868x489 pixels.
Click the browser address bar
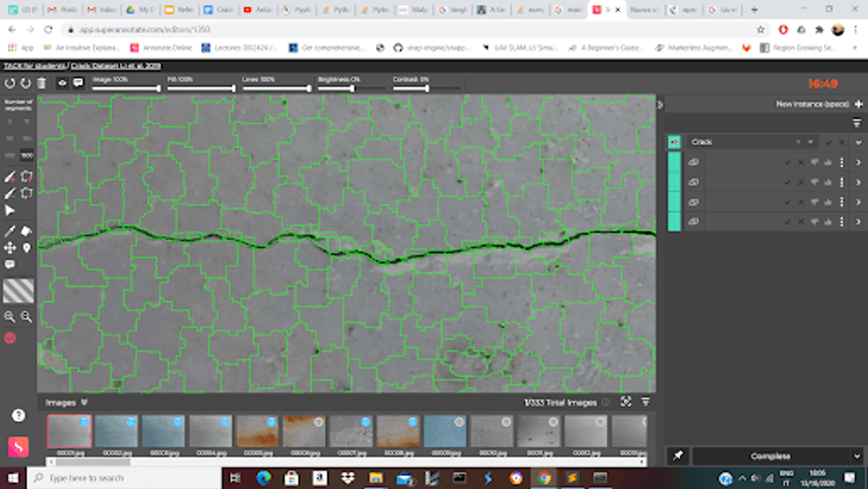409,29
